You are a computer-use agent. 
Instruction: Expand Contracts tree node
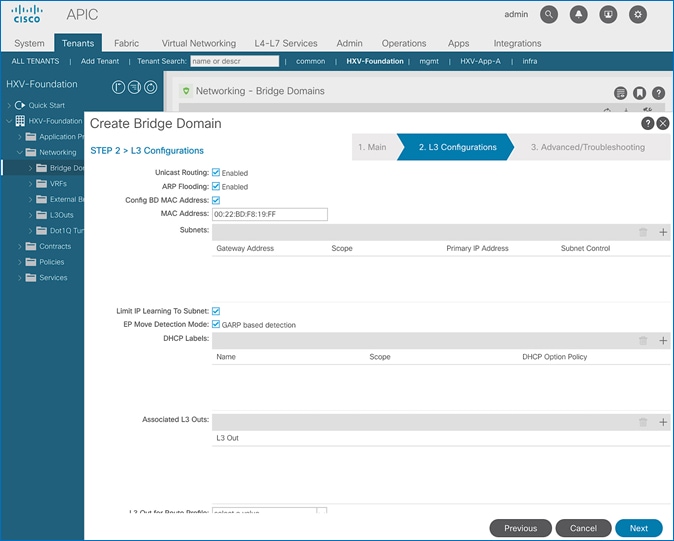tap(20, 246)
